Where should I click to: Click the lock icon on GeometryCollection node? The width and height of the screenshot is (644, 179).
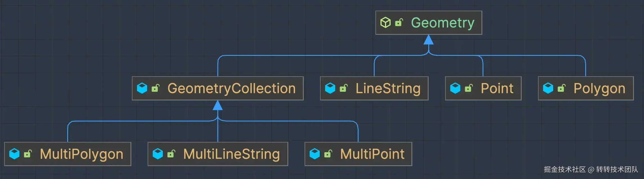[156, 88]
